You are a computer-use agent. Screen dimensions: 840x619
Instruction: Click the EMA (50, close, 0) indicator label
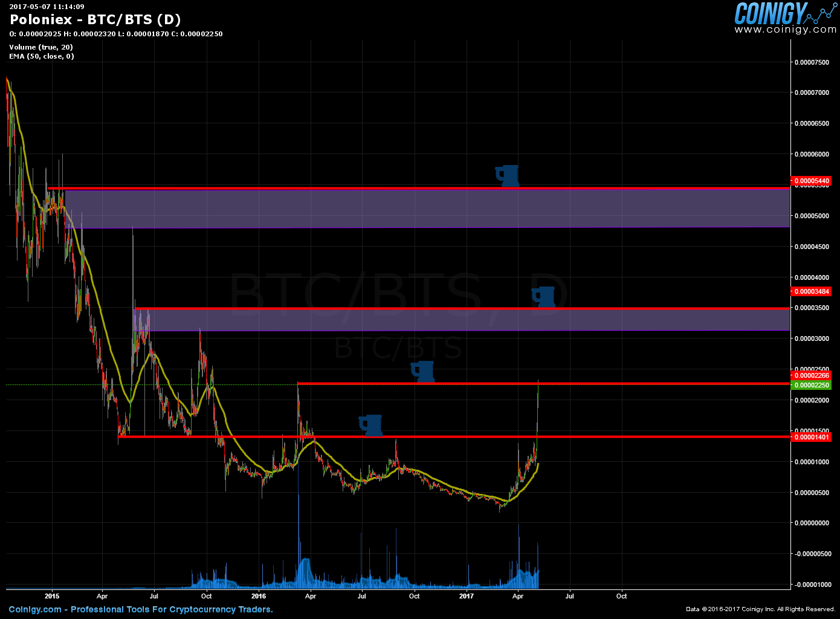pos(42,56)
